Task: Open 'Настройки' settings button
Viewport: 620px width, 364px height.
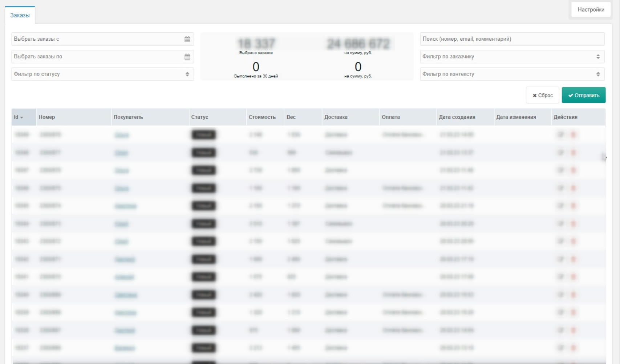Action: coord(591,10)
